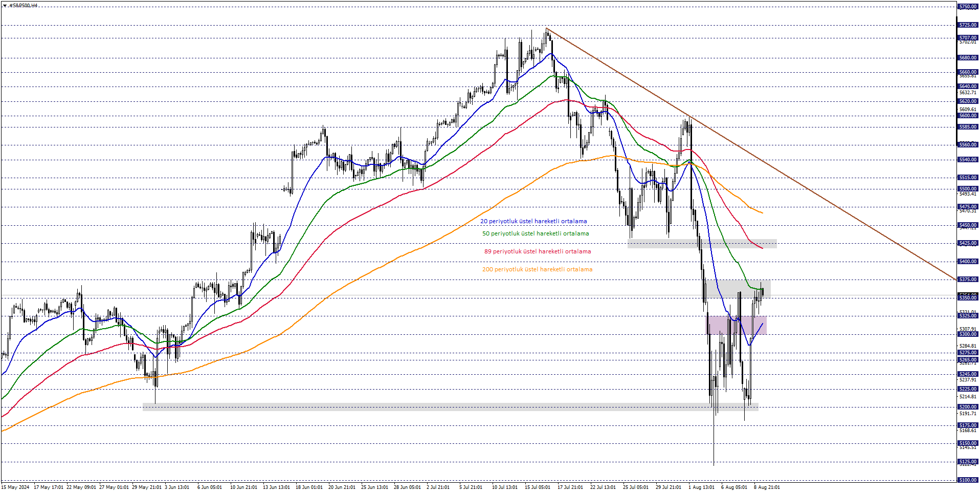
Task: Click the 8 Aug 21:01 time label
Action: point(767,487)
